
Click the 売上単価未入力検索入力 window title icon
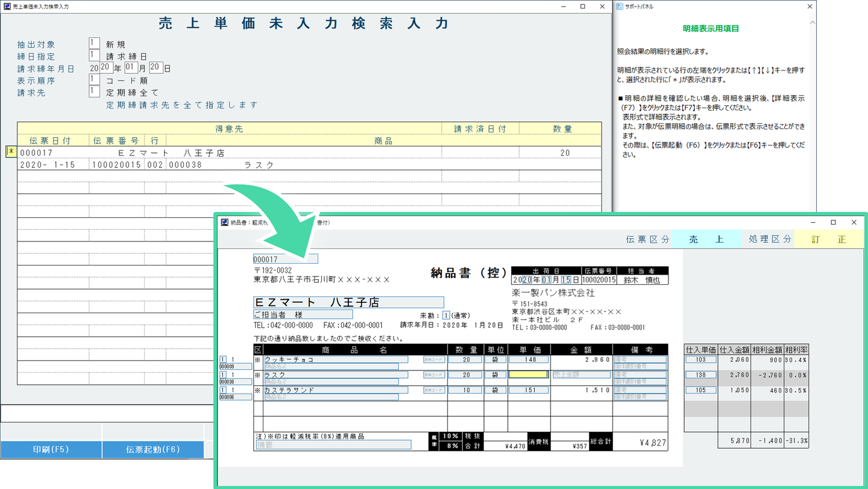7,7
